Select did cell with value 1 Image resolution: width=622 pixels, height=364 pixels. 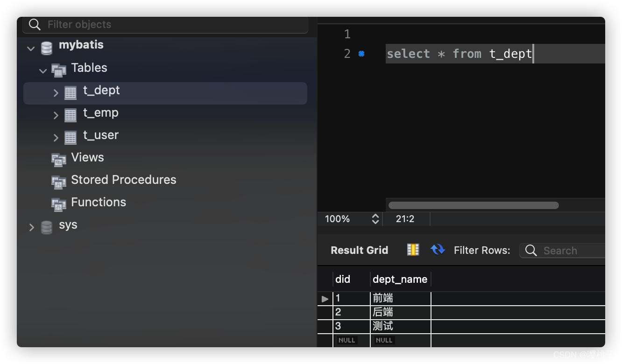pyautogui.click(x=352, y=299)
